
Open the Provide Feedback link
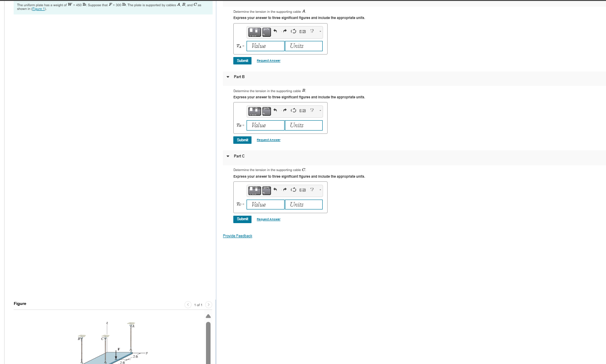(x=237, y=236)
